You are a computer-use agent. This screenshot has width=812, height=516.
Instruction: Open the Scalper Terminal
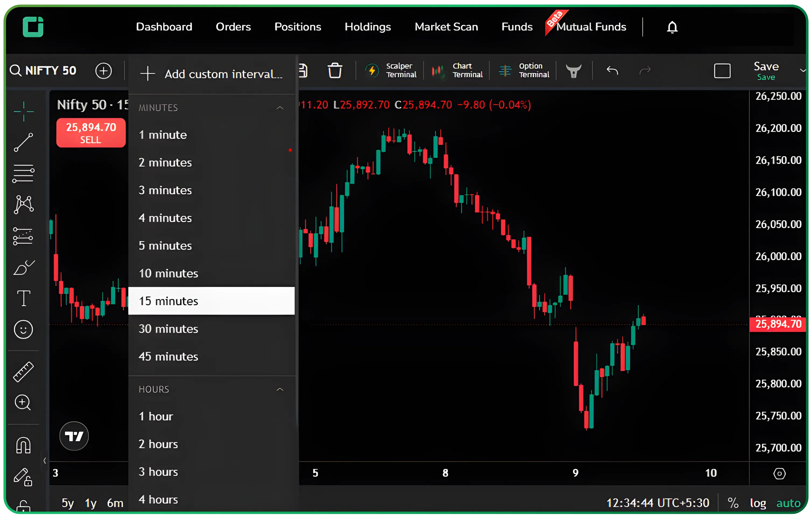click(391, 71)
